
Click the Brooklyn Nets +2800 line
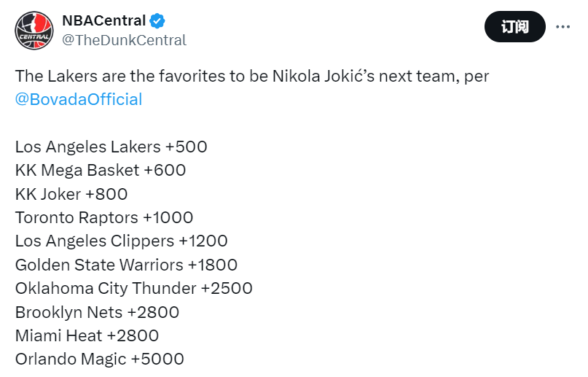[97, 312]
